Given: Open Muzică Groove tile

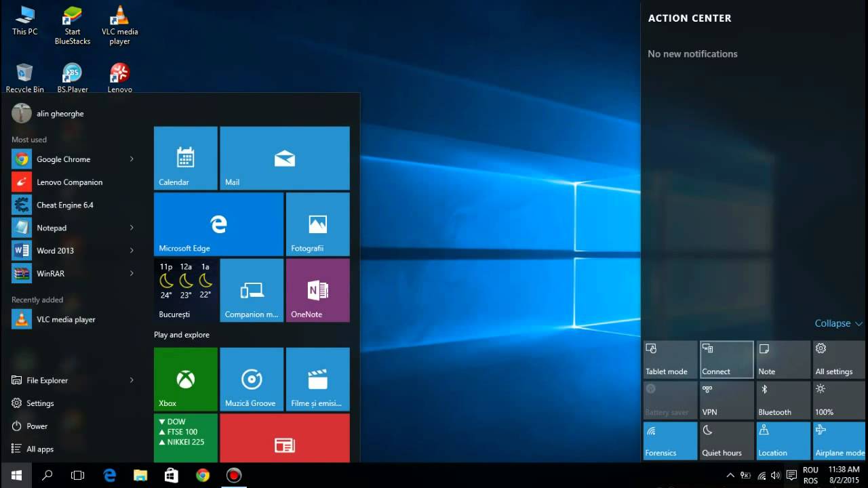Looking at the screenshot, I should (x=252, y=379).
